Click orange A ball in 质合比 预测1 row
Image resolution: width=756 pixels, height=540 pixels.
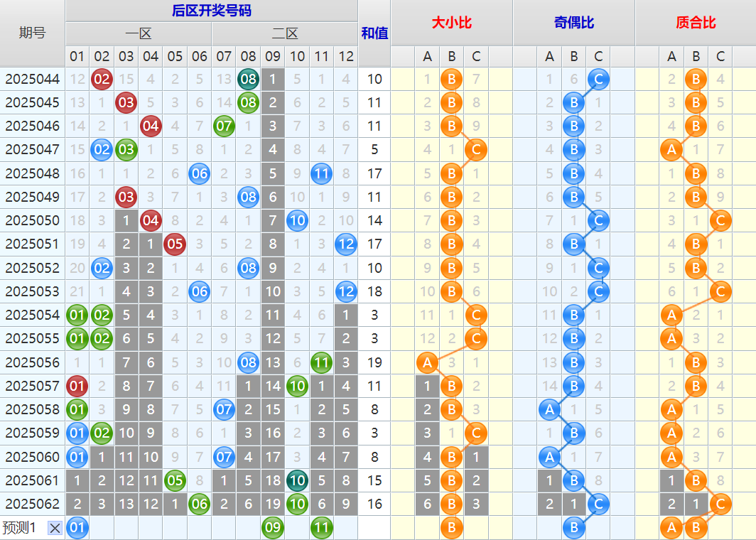pos(671,527)
